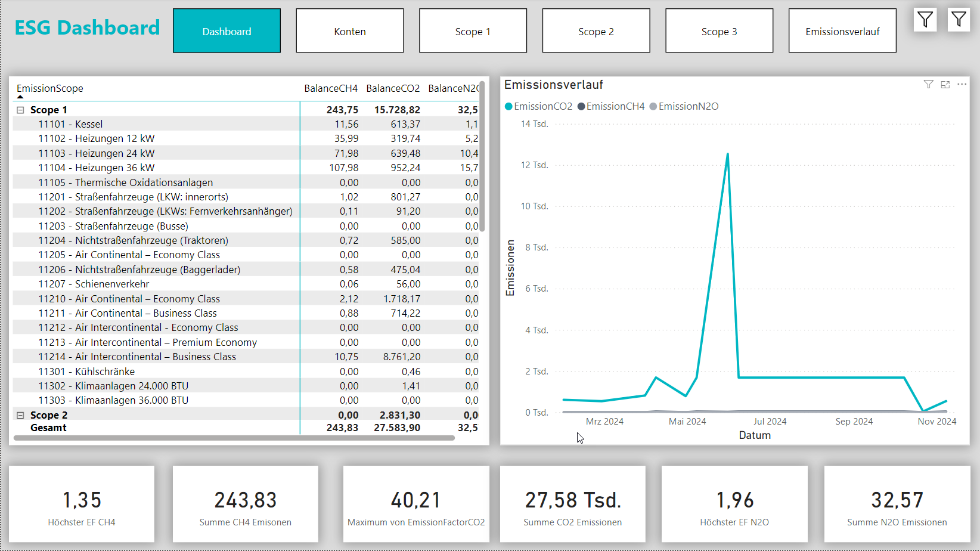
Task: Open the Emissionsverlauf page
Action: pyautogui.click(x=842, y=31)
